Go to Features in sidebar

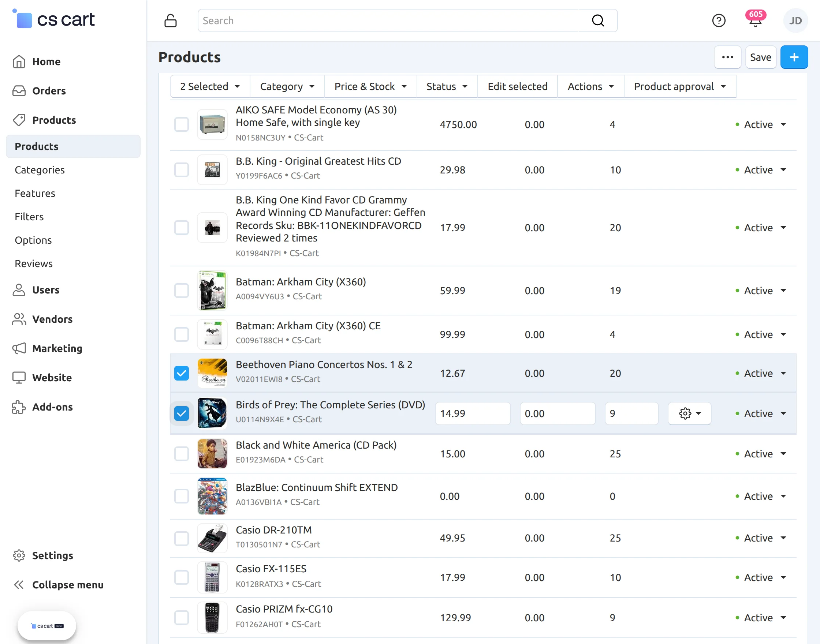click(x=35, y=193)
